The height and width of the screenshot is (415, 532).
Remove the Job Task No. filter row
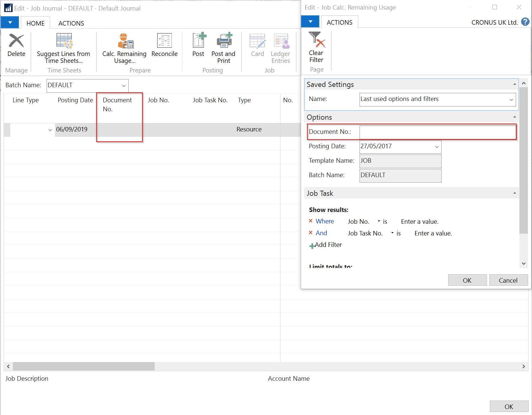[311, 233]
